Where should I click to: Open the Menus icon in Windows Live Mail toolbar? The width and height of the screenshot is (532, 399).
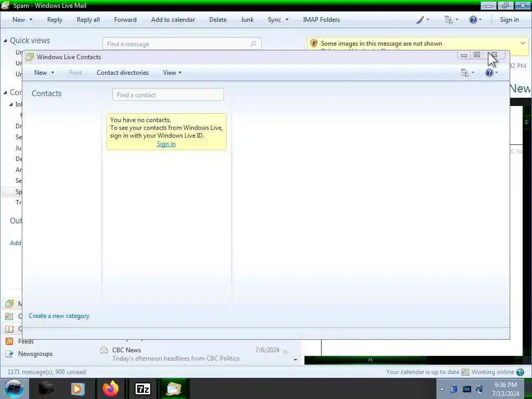[x=448, y=20]
